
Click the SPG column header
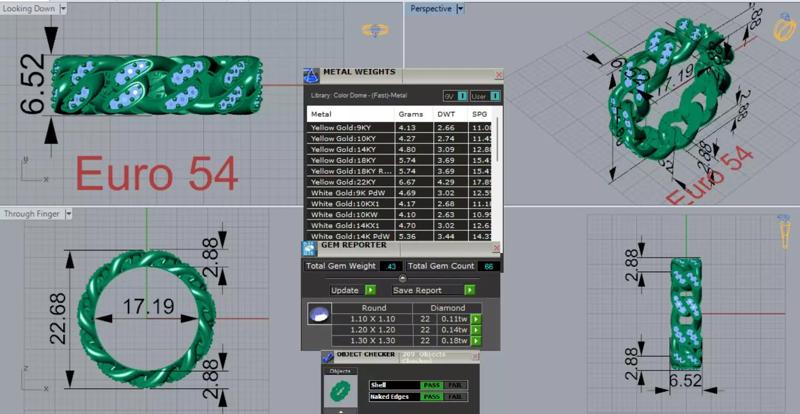pos(482,114)
